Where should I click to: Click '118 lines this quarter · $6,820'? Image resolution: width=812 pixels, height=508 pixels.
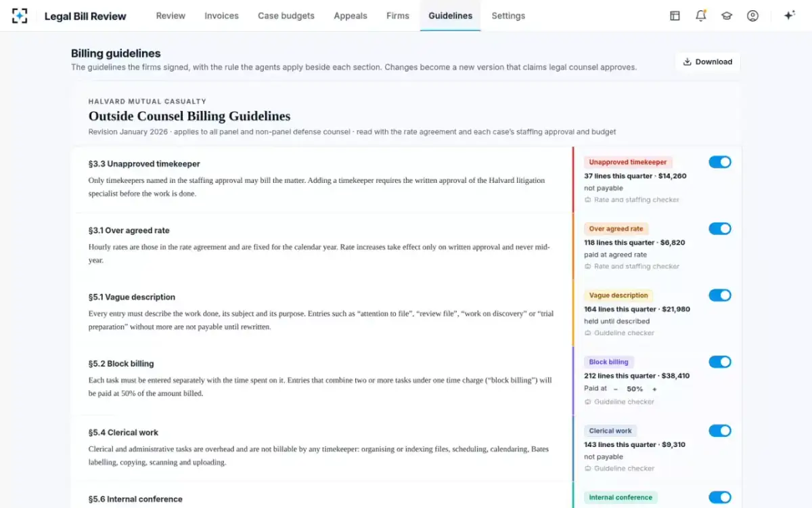coord(635,242)
